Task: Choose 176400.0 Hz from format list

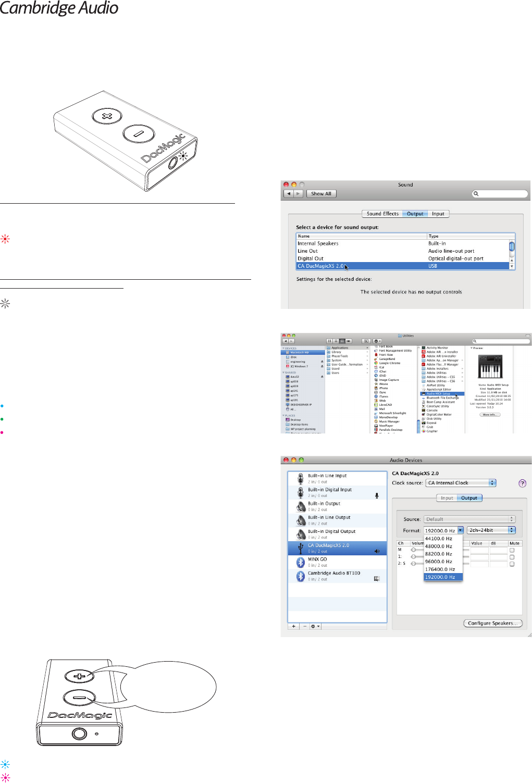Action: [x=443, y=569]
